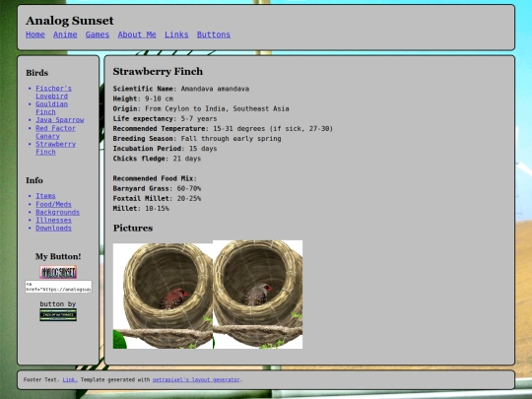Click the Strawberry Finch page heading
This screenshot has width=532, height=399.
(158, 71)
